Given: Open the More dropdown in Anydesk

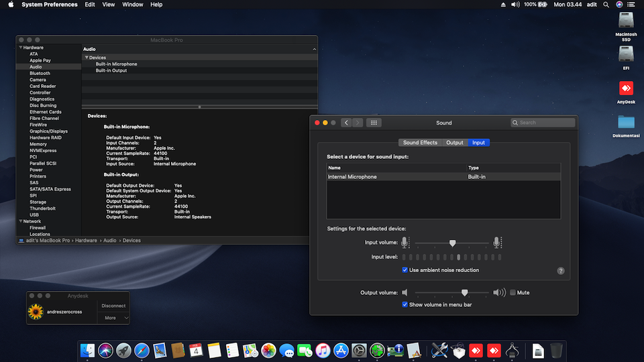Looking at the screenshot, I should pyautogui.click(x=114, y=318).
